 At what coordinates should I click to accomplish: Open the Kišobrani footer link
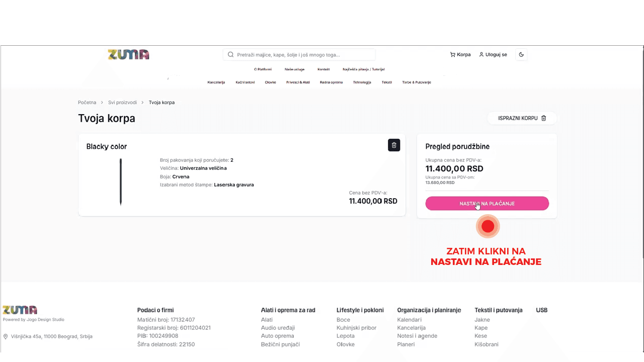coord(486,344)
